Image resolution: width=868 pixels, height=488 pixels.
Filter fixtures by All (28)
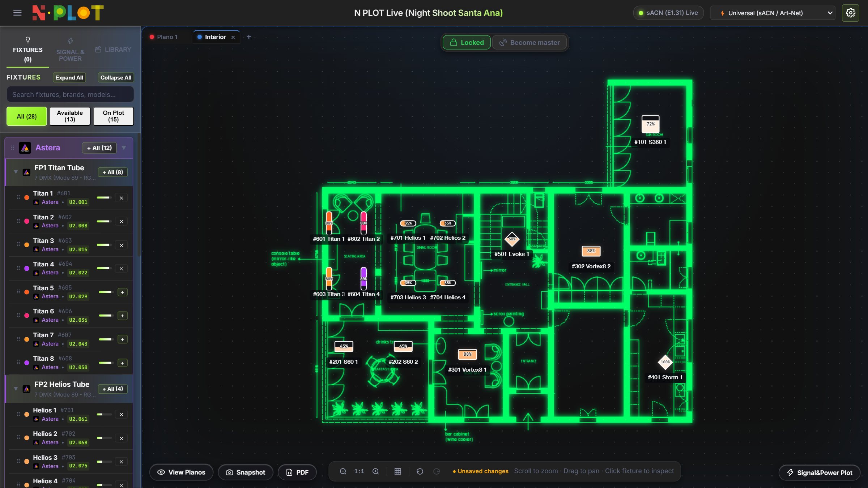pos(27,116)
